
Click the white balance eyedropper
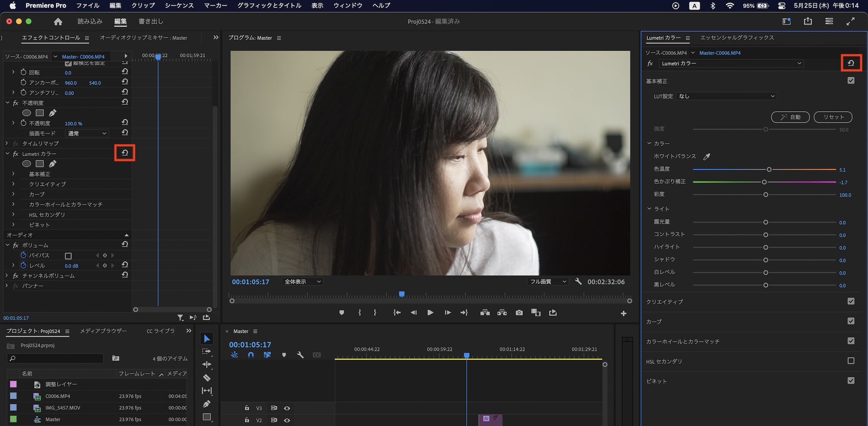tap(707, 157)
